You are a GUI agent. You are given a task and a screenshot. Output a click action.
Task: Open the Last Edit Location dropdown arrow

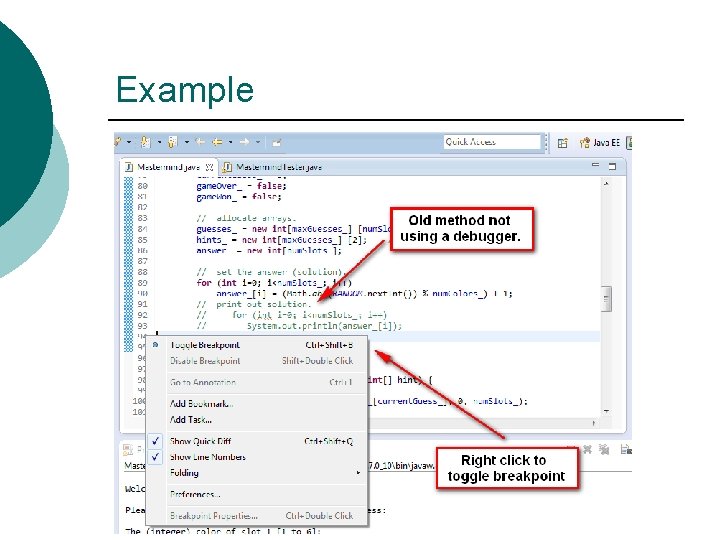click(x=230, y=142)
